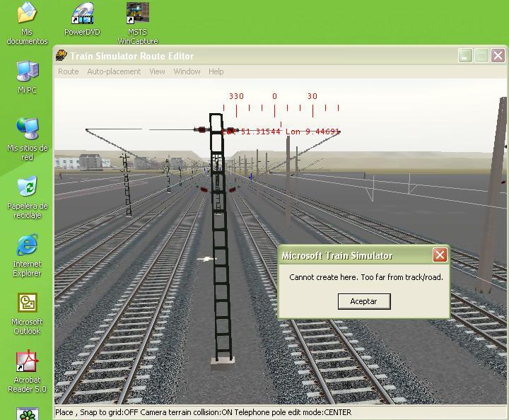
Task: Select the Acrobat Reader 5.0 shortcut
Action: 27,361
